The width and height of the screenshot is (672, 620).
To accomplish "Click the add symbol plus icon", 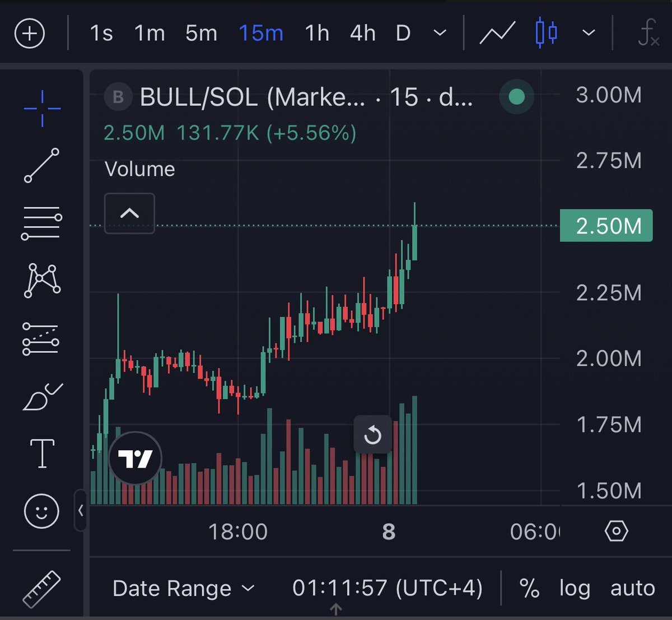I will click(x=30, y=34).
